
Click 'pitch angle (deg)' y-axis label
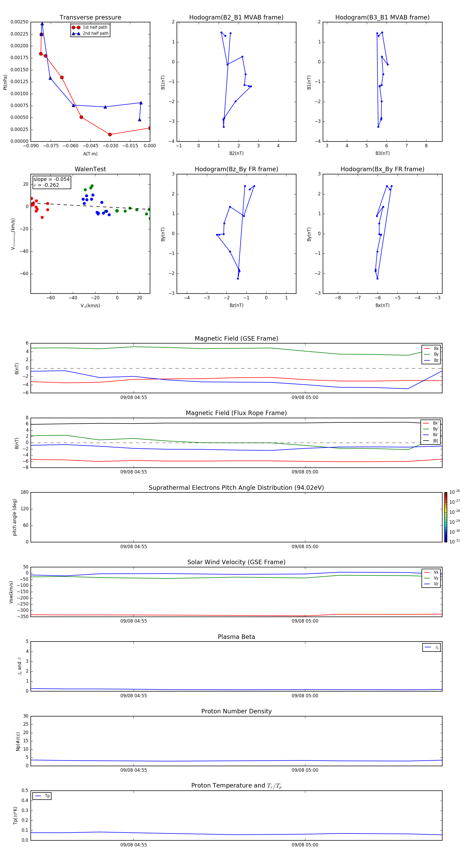click(14, 517)
